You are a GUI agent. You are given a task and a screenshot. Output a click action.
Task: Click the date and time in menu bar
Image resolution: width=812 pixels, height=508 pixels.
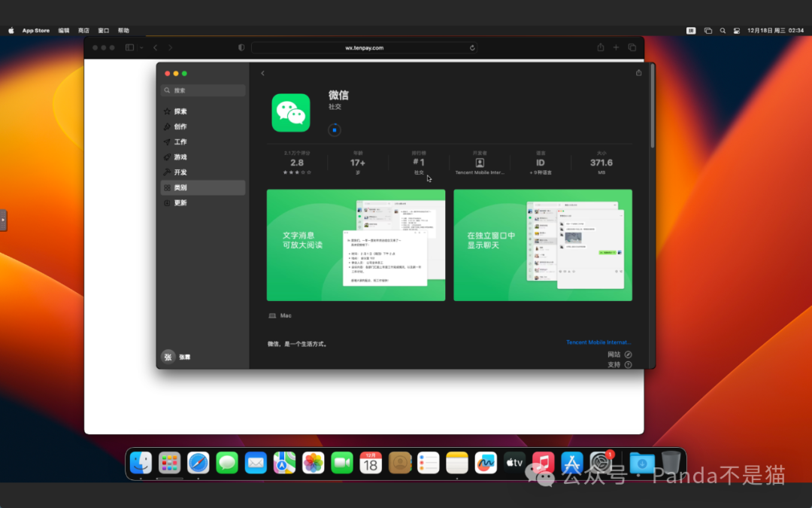coord(775,31)
